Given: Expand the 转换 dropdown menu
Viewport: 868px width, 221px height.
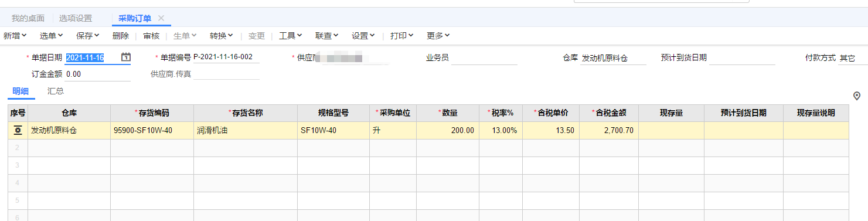Looking at the screenshot, I should tap(222, 36).
